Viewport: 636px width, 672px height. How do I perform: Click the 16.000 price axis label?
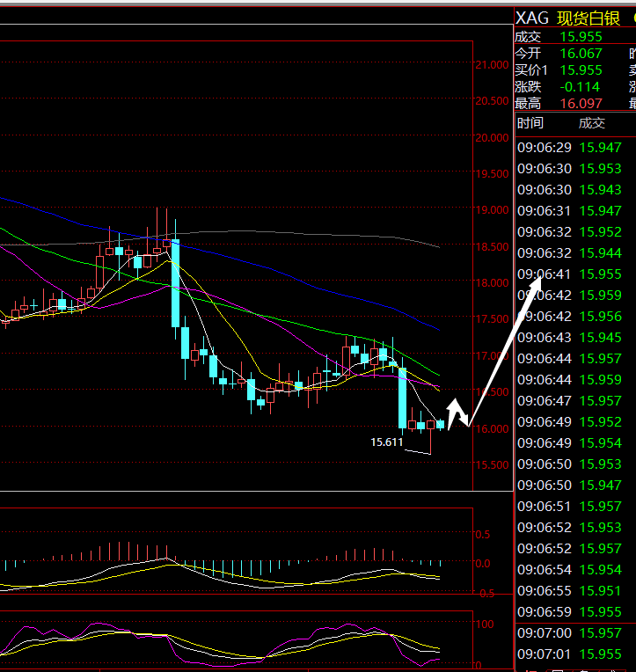[491, 429]
